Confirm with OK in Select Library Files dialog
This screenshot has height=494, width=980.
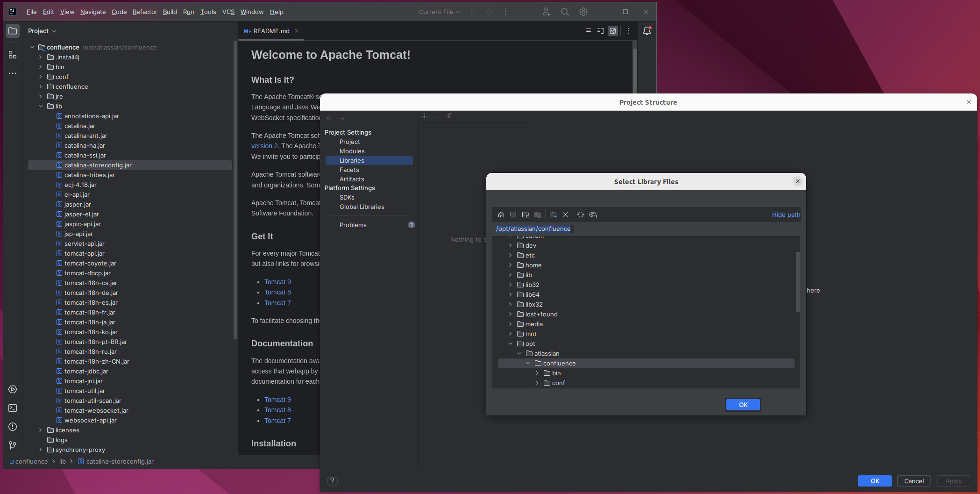click(x=743, y=405)
